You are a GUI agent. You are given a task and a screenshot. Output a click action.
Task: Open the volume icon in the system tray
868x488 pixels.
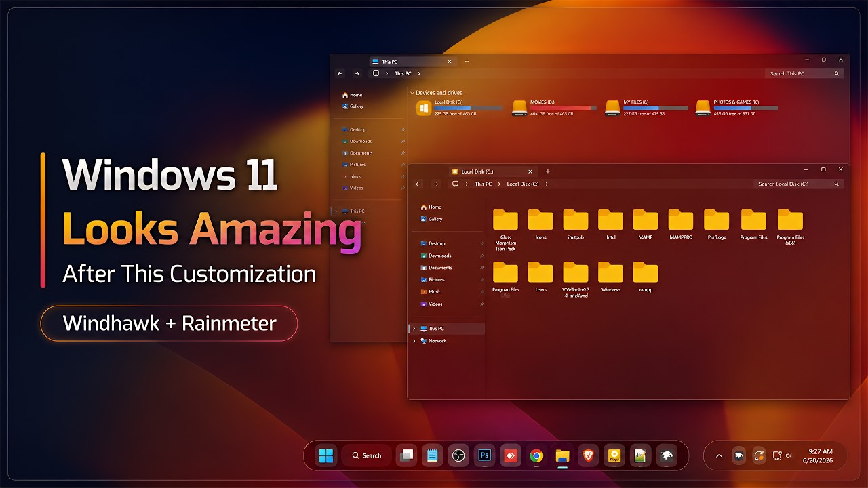789,455
